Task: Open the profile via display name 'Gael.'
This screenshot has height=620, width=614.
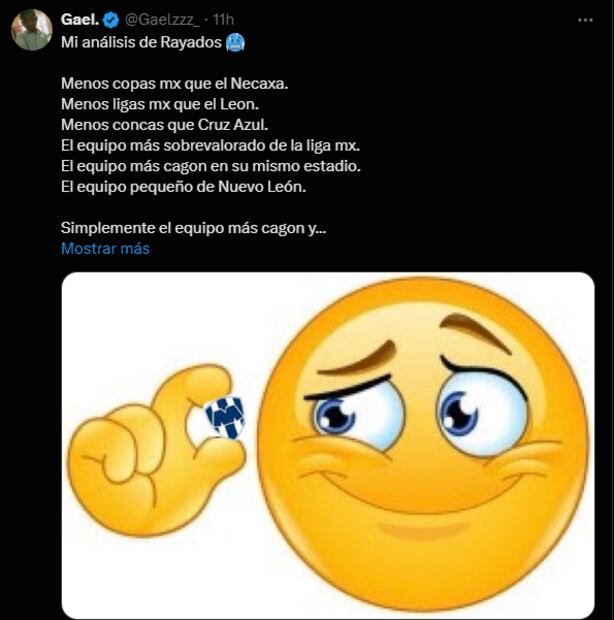Action: point(79,20)
